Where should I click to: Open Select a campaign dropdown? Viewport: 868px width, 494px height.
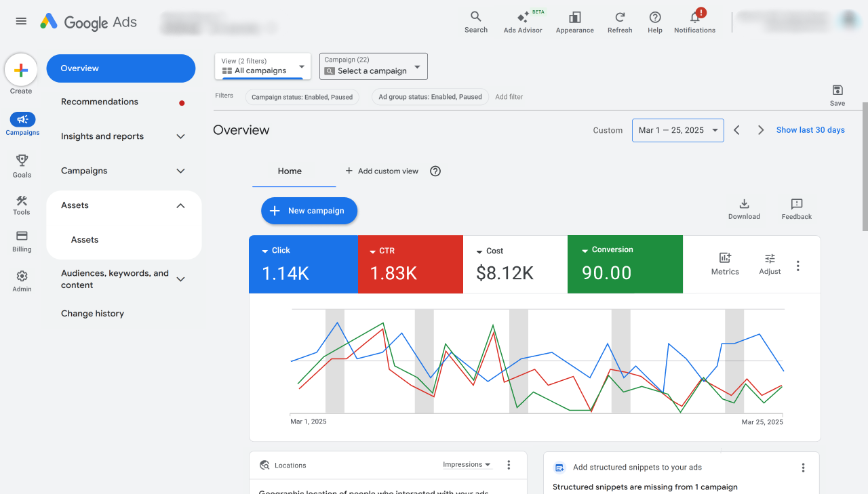point(373,66)
